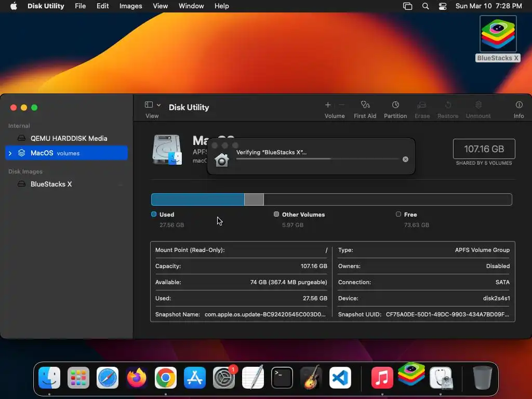This screenshot has height=399, width=532.
Task: Open System Settings from the Dock
Action: (224, 378)
